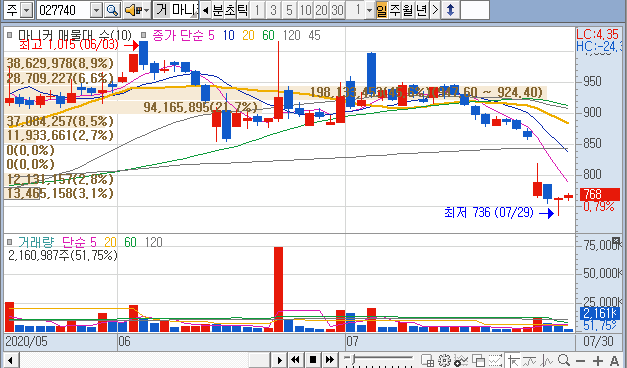Viewport: 627px width, 368px height.
Task: Toggle the 매물대 indicator square marker
Action: tap(10, 35)
